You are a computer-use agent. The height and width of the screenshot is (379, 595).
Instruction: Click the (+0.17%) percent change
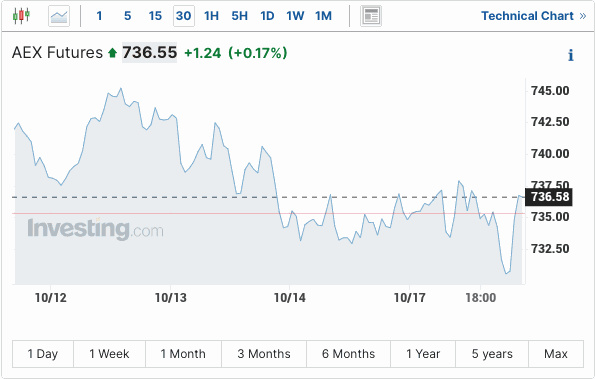tap(258, 53)
